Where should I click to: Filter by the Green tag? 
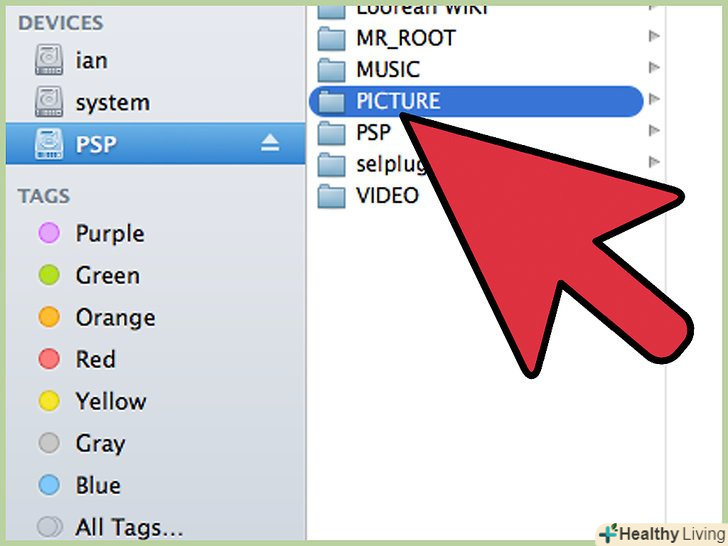coord(89,275)
